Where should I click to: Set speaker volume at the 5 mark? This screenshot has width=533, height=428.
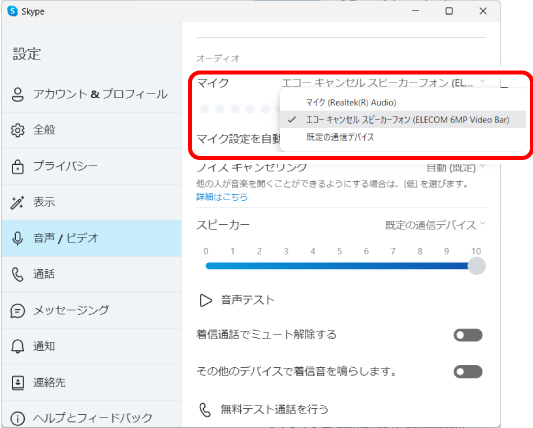click(339, 266)
